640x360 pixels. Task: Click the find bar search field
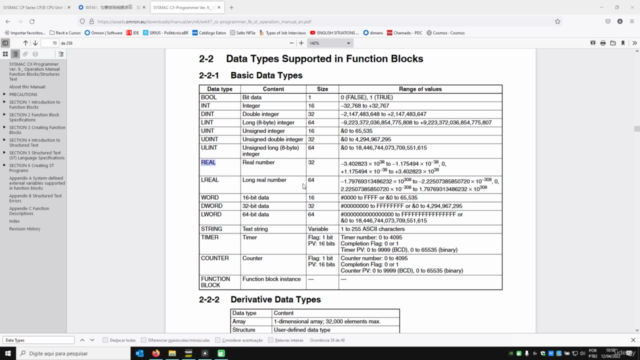(x=39, y=340)
